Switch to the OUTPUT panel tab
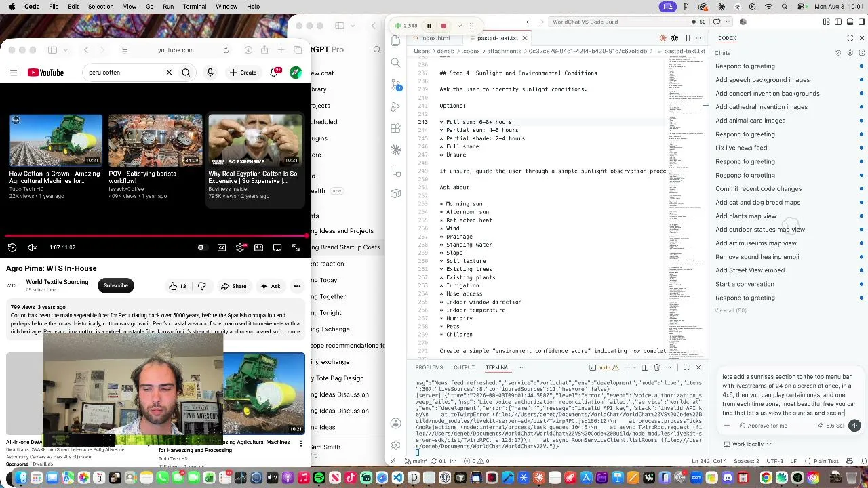868x488 pixels. pos(465,367)
